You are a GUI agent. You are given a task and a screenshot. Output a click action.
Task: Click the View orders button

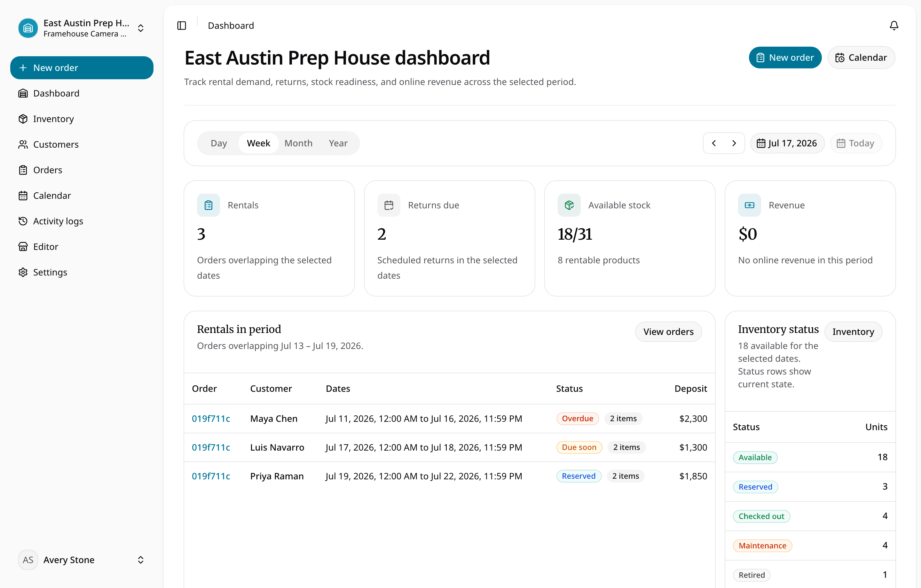click(x=668, y=332)
